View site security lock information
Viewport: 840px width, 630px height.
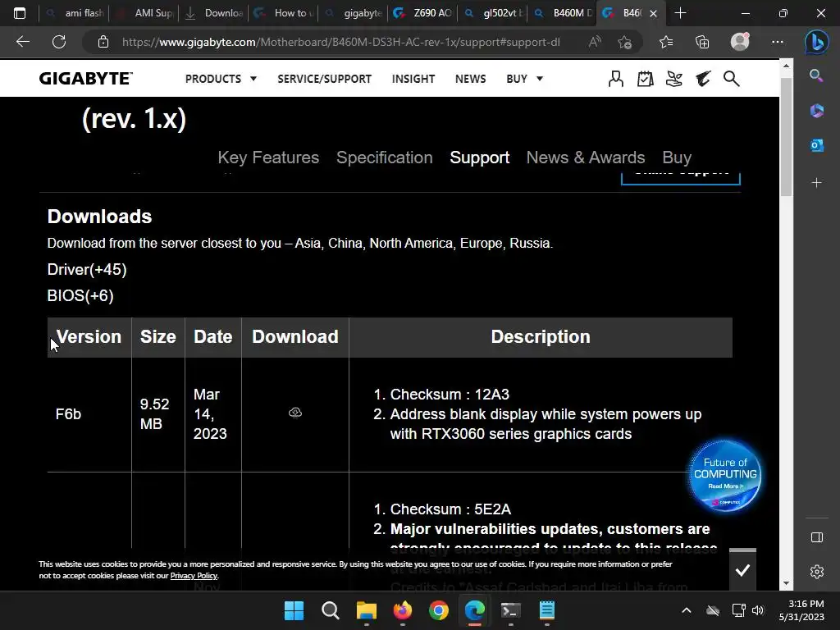pyautogui.click(x=103, y=42)
